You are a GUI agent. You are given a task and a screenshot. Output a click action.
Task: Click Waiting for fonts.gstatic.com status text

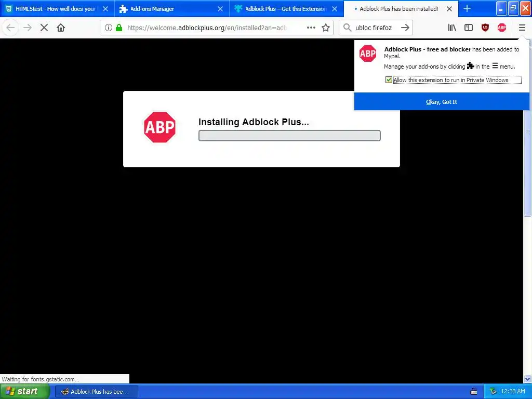click(41, 379)
